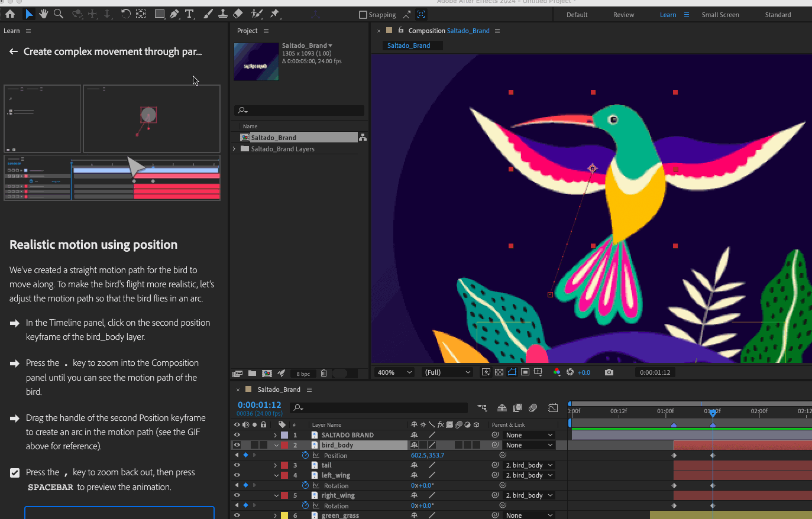Expand Saltado_Brand Layers folder in Project
The image size is (812, 519).
(x=235, y=149)
